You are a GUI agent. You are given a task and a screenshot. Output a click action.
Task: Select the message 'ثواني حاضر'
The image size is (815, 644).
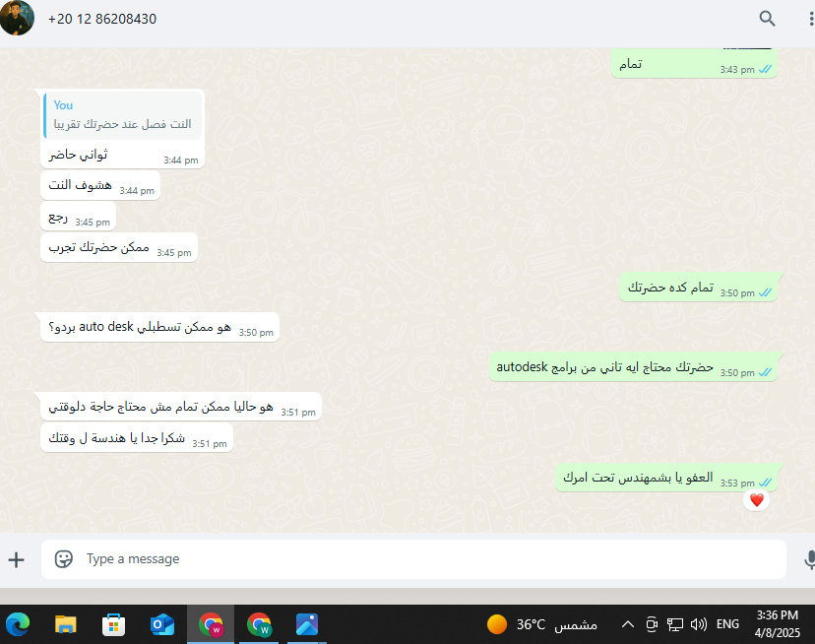122,155
